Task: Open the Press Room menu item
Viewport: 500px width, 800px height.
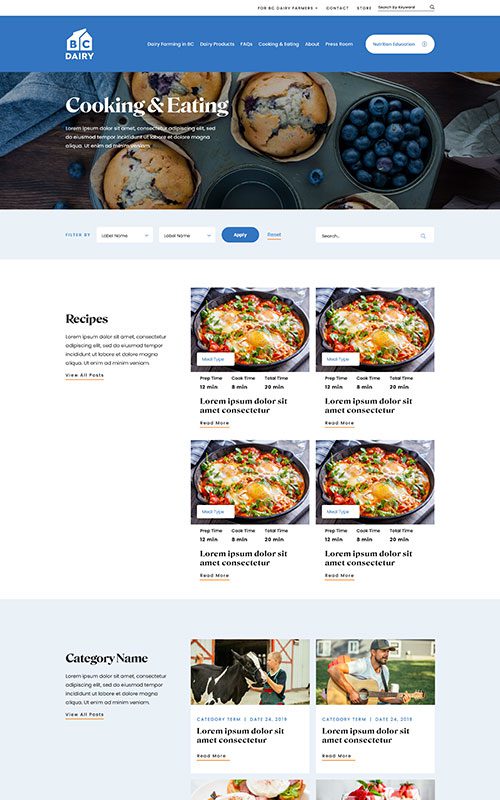Action: [x=339, y=44]
